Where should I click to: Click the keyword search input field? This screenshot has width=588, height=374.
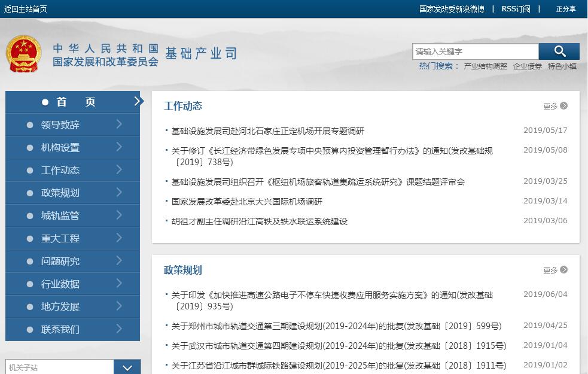(475, 51)
